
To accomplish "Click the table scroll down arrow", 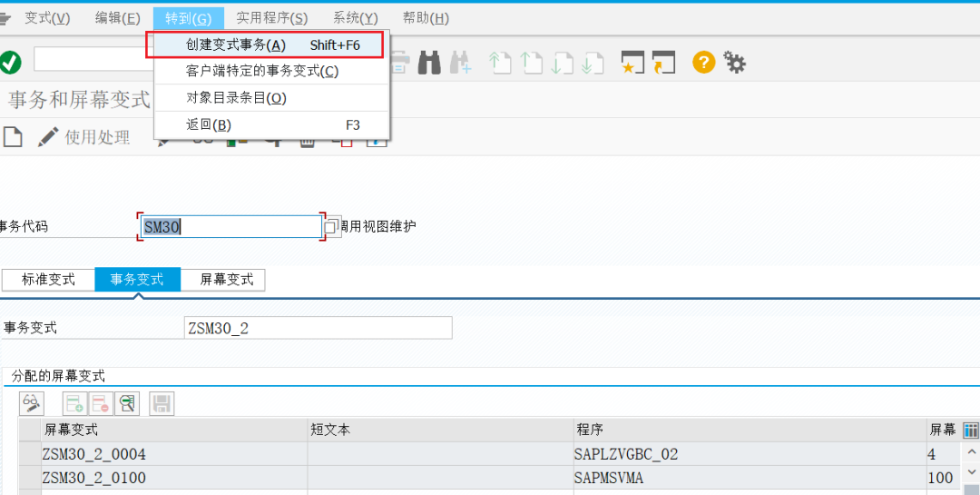I will point(971,471).
